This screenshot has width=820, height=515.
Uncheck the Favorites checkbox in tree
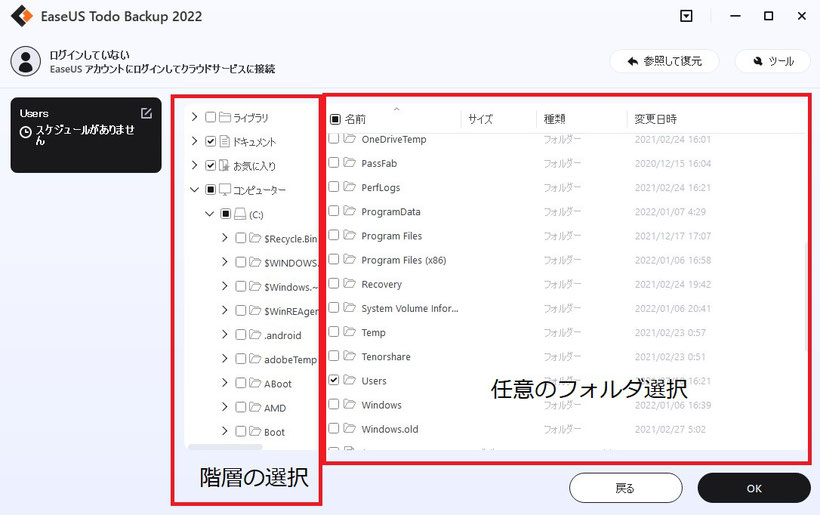coord(210,165)
